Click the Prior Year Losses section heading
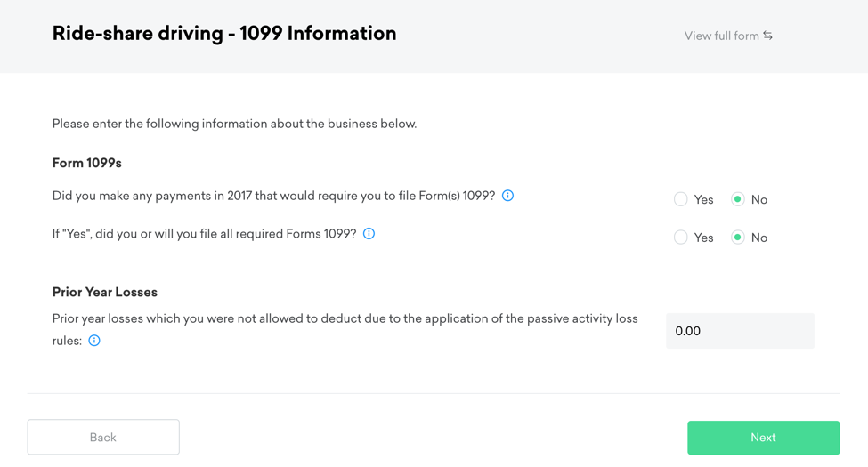The image size is (868, 467). click(x=105, y=292)
